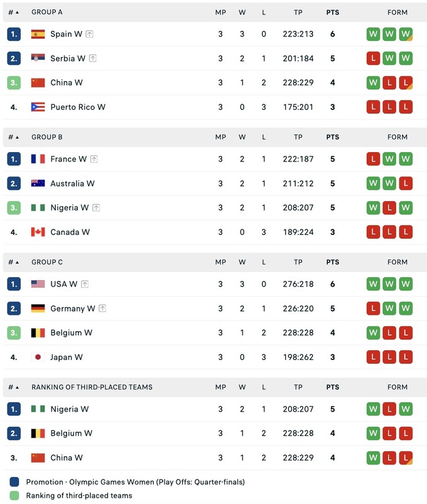Screen dimensions: 427x504
Task: Click the green third-placed legend color square
Action: [14, 495]
